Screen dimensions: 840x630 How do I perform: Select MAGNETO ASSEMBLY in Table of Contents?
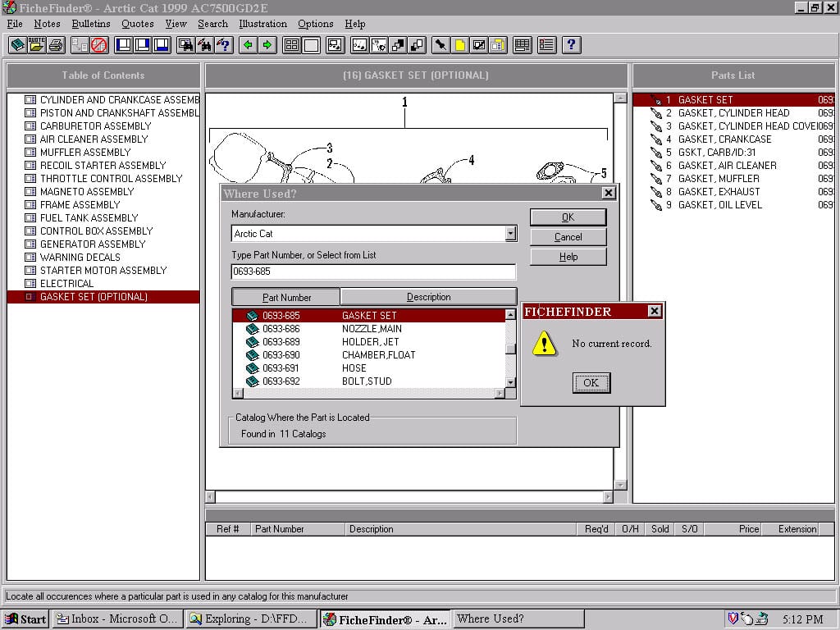[87, 192]
